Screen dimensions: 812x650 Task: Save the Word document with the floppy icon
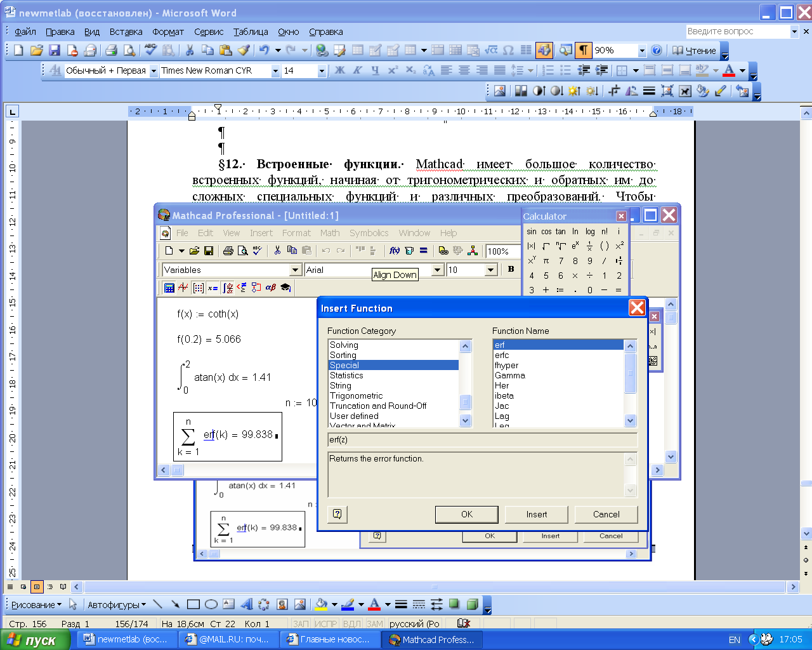55,50
